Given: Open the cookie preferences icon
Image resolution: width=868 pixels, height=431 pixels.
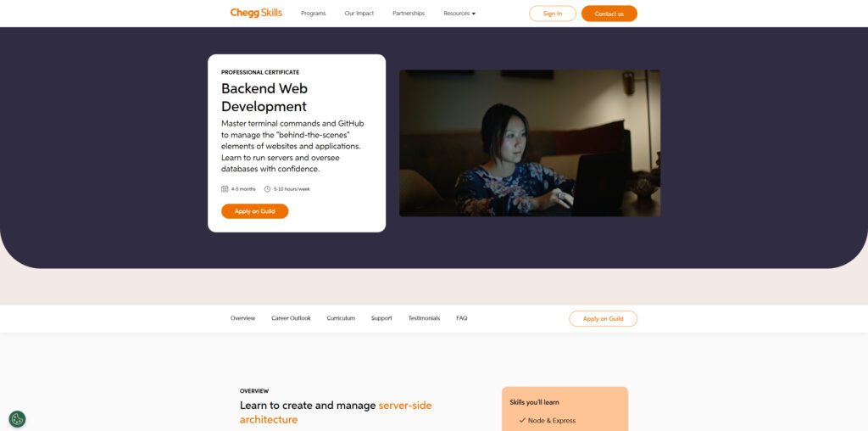Looking at the screenshot, I should click(x=17, y=419).
